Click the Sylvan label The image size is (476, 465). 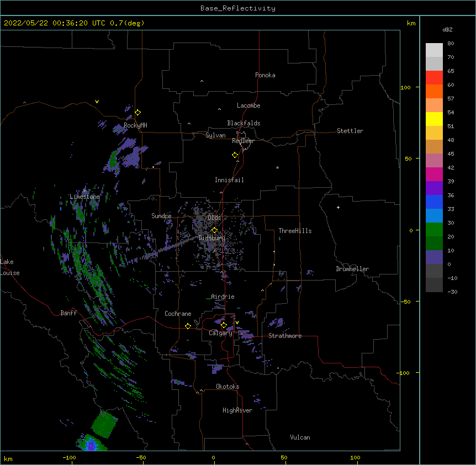point(215,135)
